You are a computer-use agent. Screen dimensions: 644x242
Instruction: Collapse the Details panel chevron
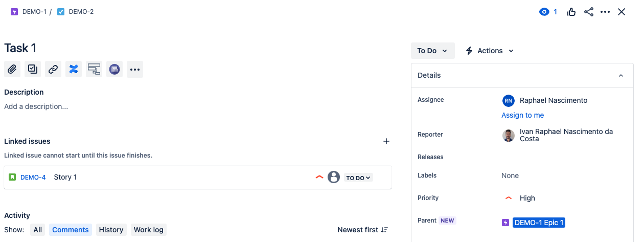621,75
